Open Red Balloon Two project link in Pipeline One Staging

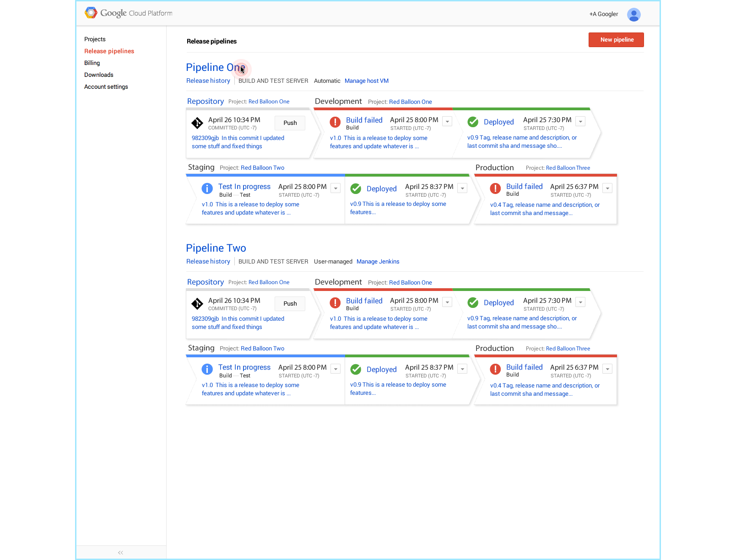[263, 168]
